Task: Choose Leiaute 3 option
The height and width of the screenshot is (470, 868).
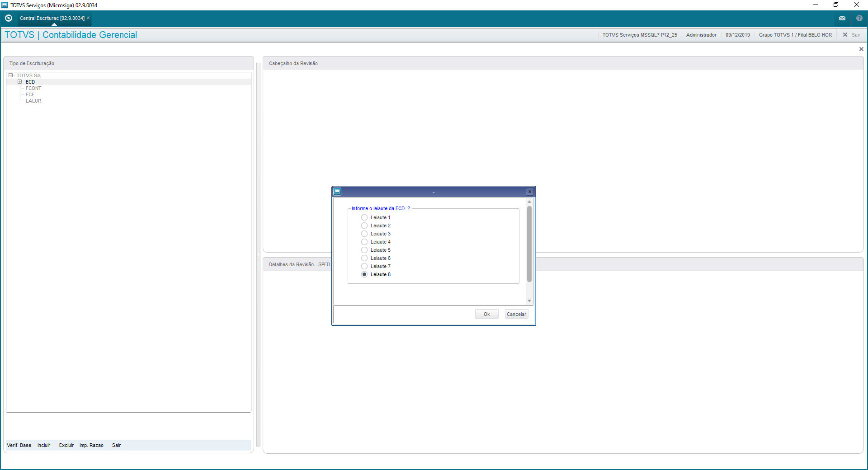Action: coord(364,234)
